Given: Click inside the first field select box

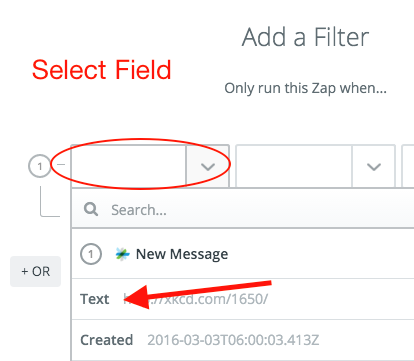Looking at the screenshot, I should coord(129,166).
